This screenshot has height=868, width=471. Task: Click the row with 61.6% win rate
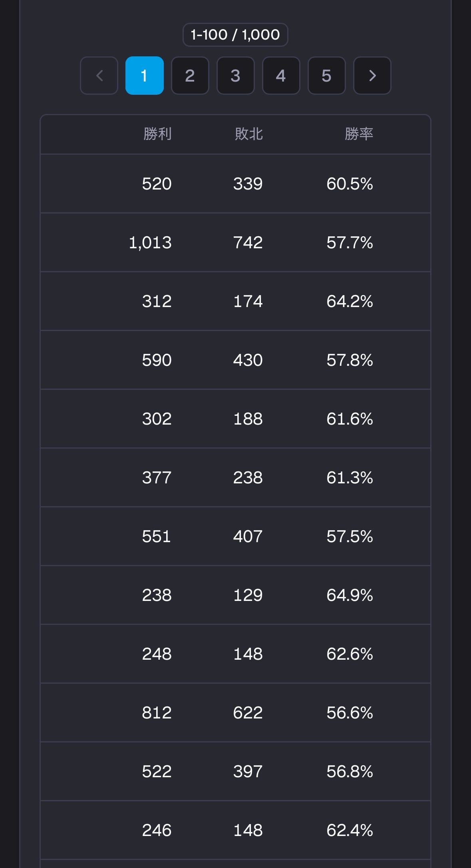235,419
